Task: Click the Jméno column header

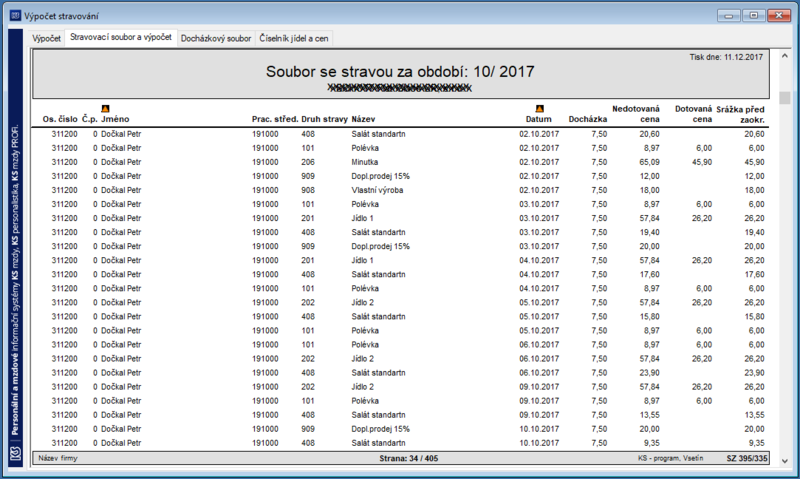Action: [x=115, y=119]
